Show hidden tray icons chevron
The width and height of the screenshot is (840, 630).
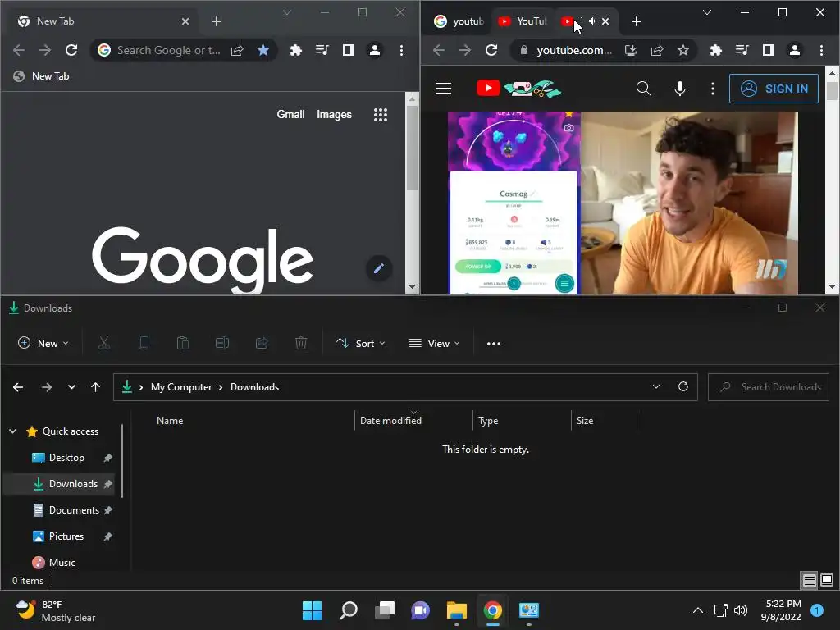coord(698,610)
